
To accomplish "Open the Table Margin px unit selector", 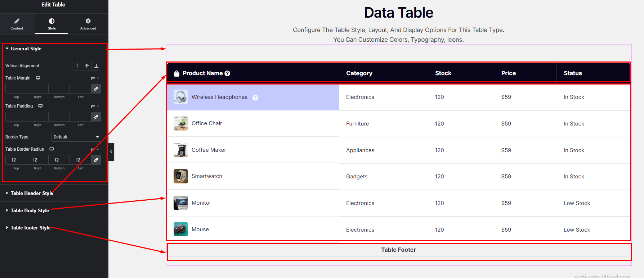I will tap(95, 78).
